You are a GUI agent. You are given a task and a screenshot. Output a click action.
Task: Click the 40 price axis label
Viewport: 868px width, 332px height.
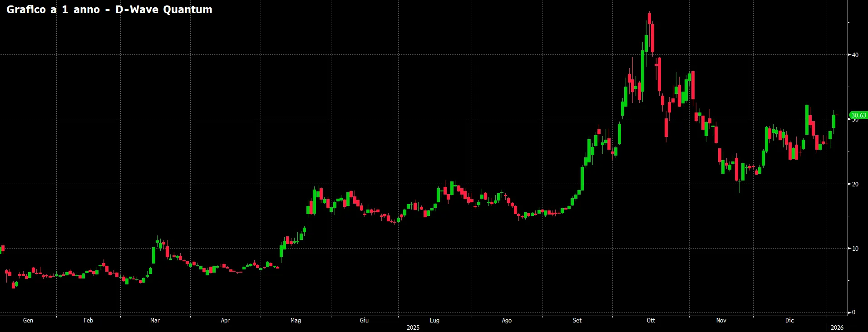tap(855, 55)
